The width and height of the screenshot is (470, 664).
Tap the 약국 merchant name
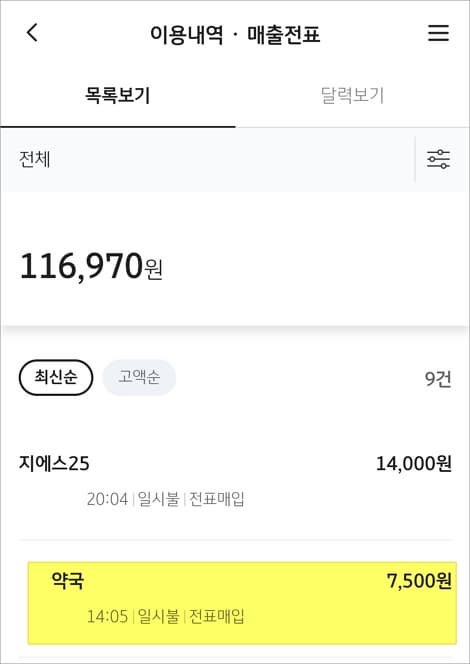[68, 580]
